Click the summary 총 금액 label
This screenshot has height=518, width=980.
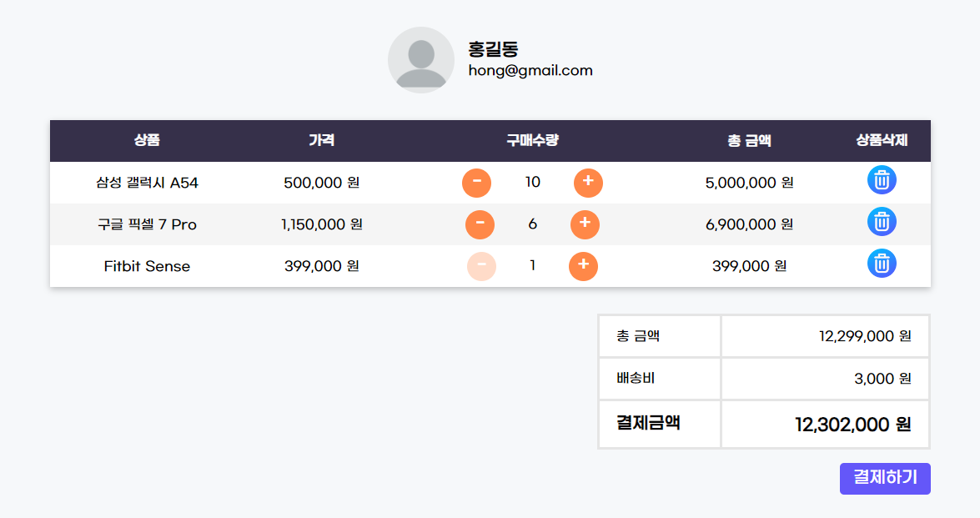click(x=638, y=336)
